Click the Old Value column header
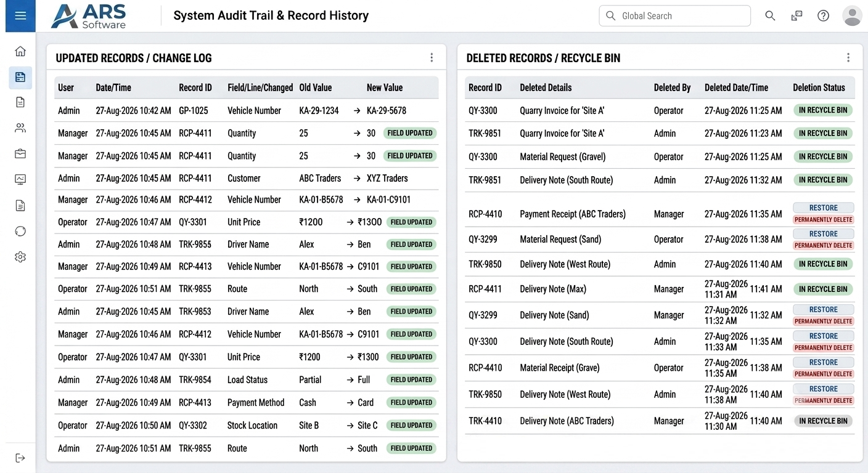Screen dimensions: 868x473 [x=316, y=87]
